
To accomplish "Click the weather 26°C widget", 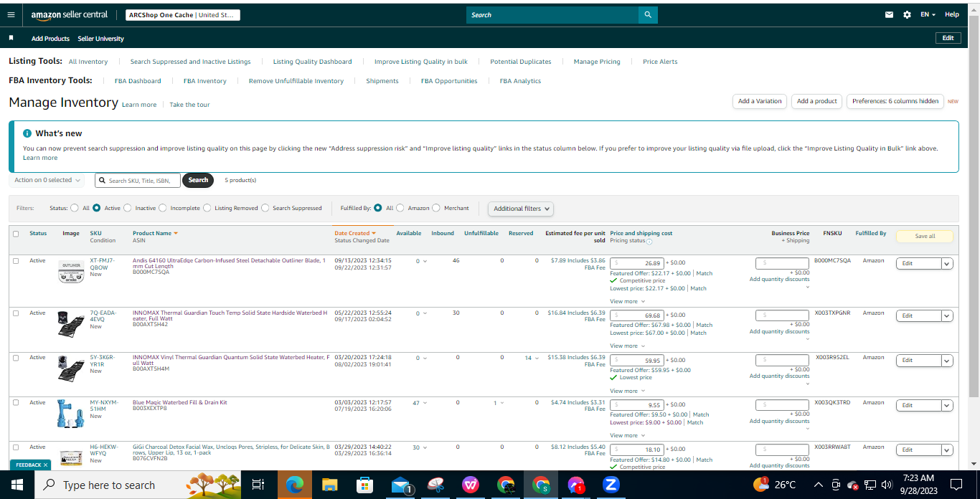I will coord(774,485).
